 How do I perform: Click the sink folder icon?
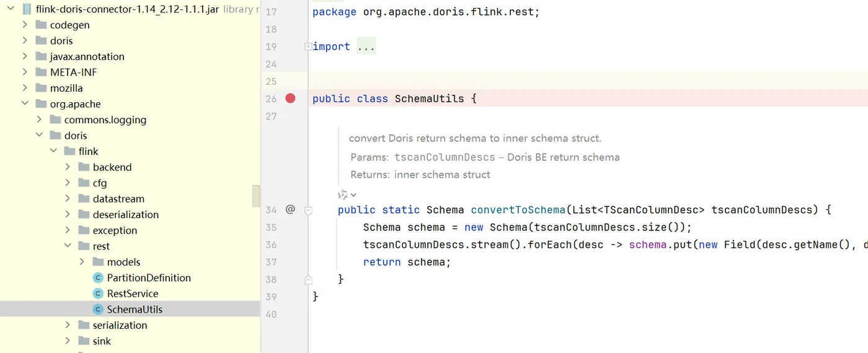point(84,341)
